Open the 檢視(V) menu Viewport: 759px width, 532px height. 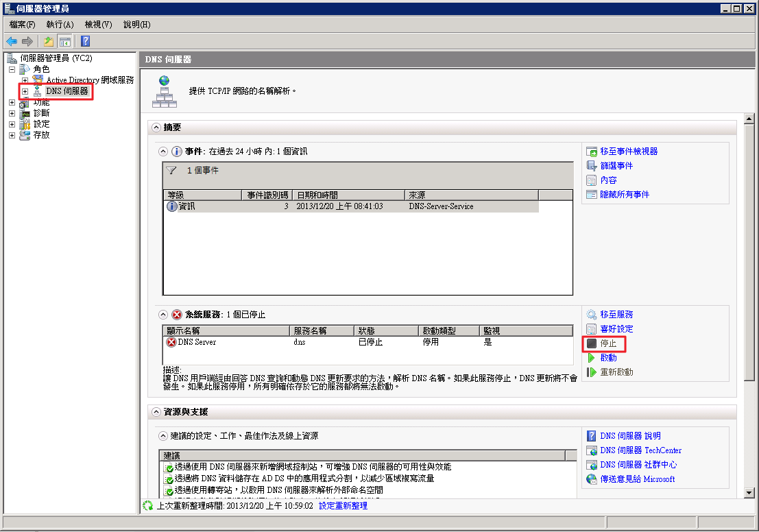[x=98, y=25]
